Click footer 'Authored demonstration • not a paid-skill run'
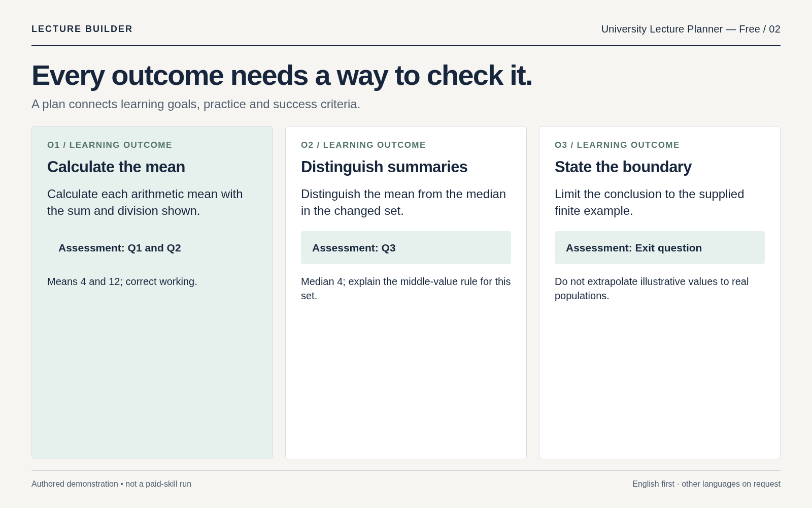 111,484
